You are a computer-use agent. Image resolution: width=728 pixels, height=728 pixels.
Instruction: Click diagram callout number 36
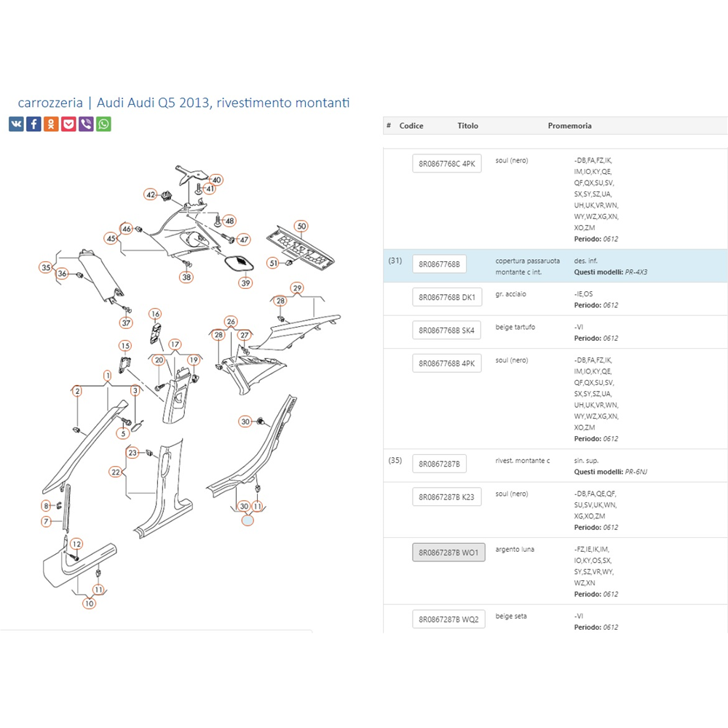coord(62,274)
